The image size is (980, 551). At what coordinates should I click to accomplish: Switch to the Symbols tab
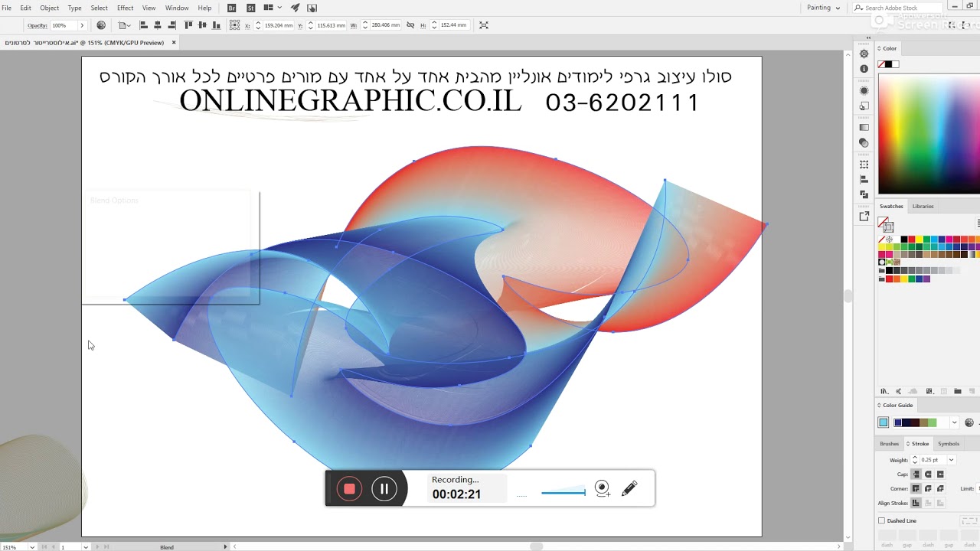(x=949, y=444)
